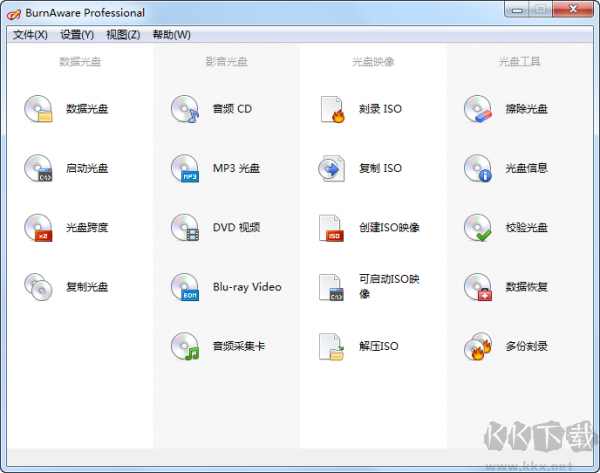Click the MP3 光盘 disc icon
The height and width of the screenshot is (473, 600).
click(185, 168)
